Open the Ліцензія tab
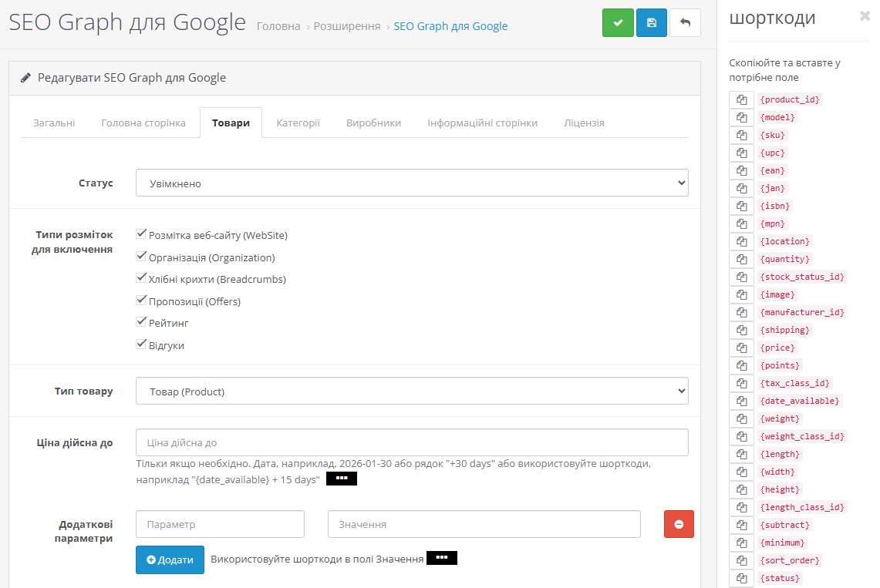 (x=584, y=123)
